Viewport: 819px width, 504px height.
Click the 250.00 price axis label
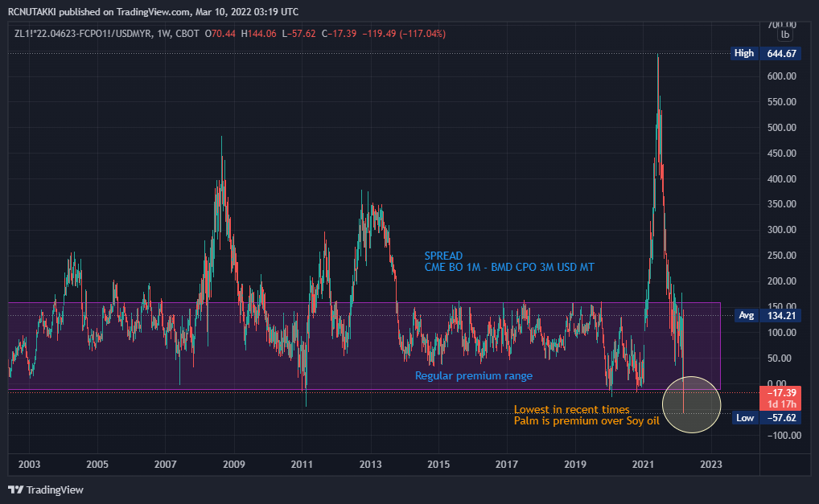[782, 255]
